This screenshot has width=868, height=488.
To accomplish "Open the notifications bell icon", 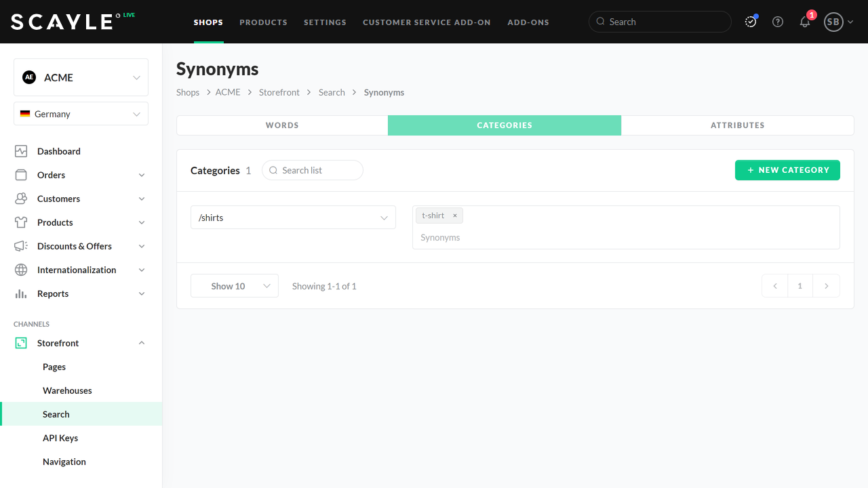I will pos(805,22).
